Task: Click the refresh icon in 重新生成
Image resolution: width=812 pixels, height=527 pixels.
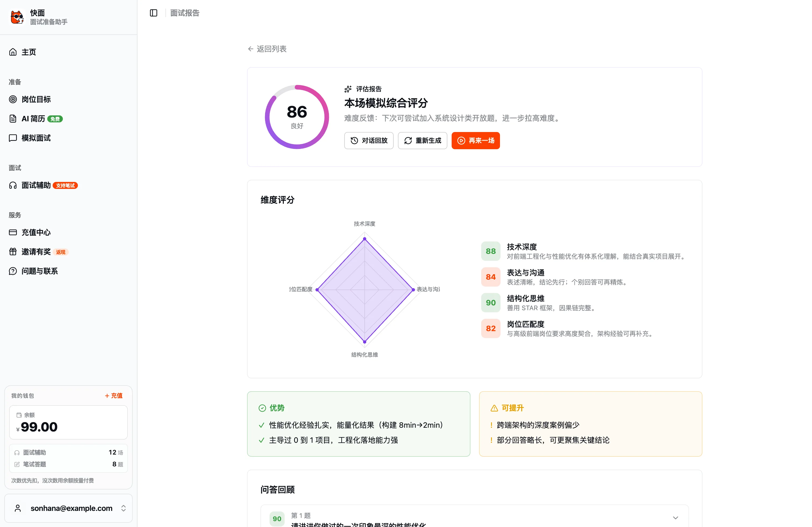Action: [x=408, y=140]
